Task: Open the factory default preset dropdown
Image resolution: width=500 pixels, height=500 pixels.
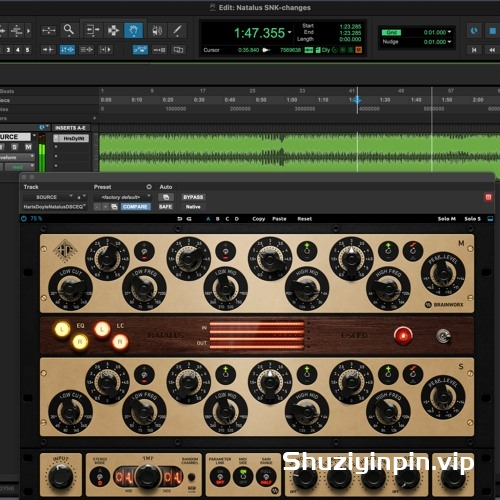Action: coord(123,197)
